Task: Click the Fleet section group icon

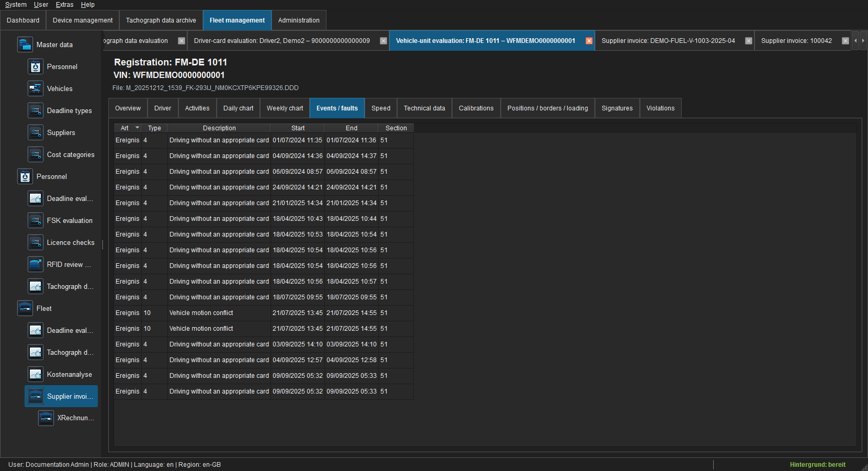Action: point(25,308)
